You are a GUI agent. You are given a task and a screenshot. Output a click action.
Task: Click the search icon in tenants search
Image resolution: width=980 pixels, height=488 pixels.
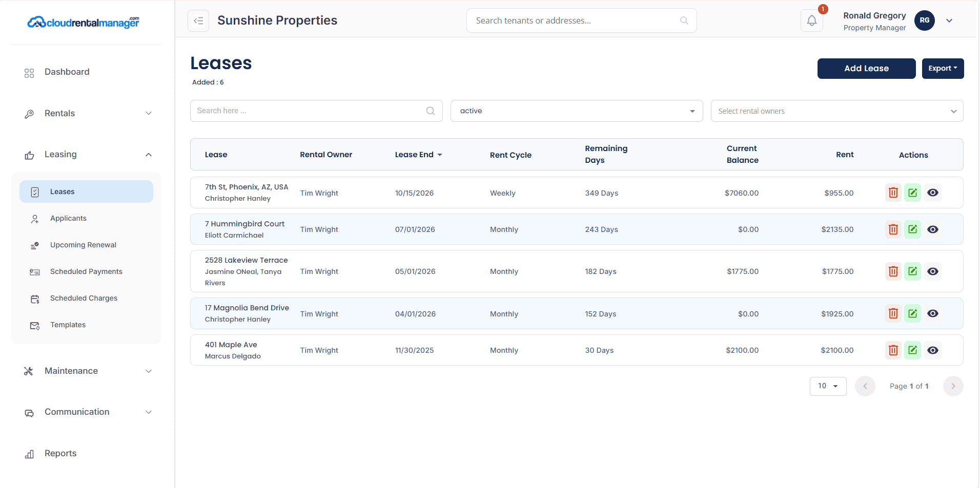684,20
